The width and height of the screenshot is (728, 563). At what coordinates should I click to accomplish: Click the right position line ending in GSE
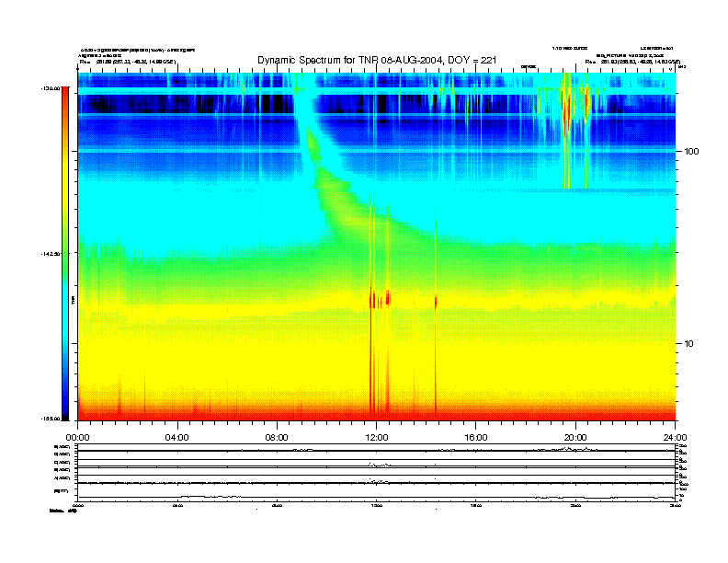tap(632, 62)
